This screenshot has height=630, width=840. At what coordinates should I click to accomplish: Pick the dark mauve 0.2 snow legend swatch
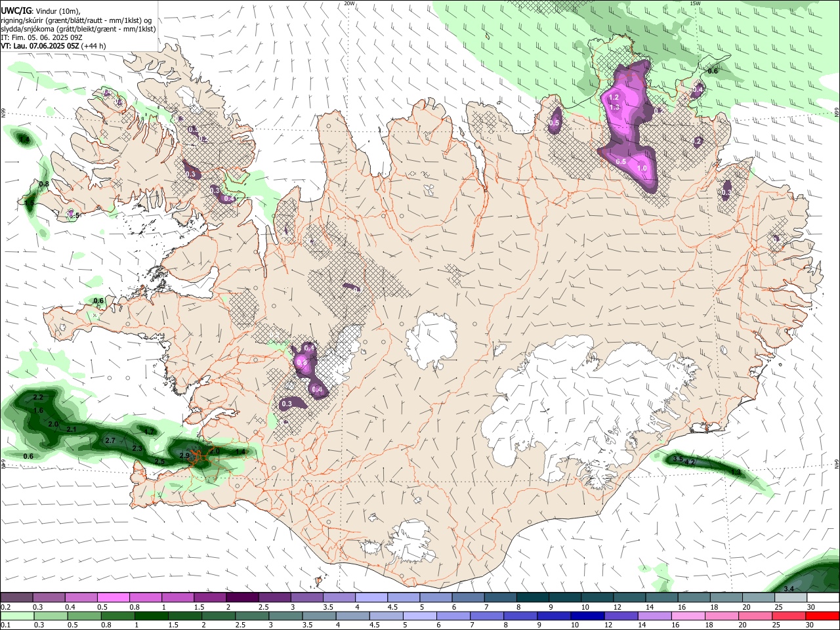[16, 598]
